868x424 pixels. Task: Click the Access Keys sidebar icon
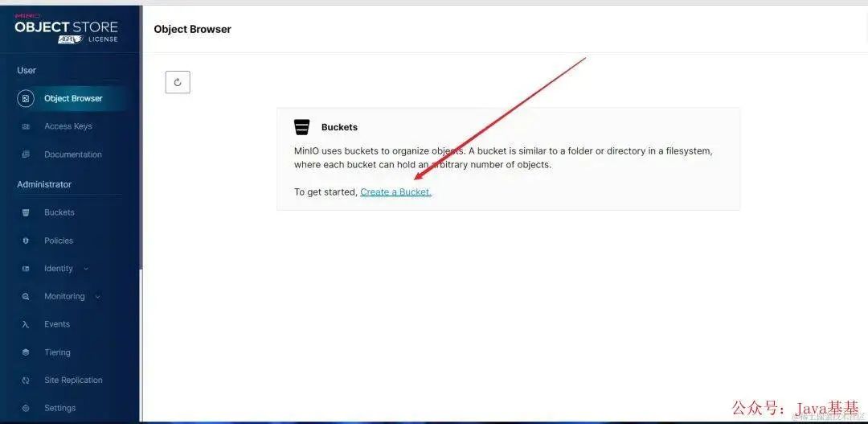pyautogui.click(x=26, y=126)
